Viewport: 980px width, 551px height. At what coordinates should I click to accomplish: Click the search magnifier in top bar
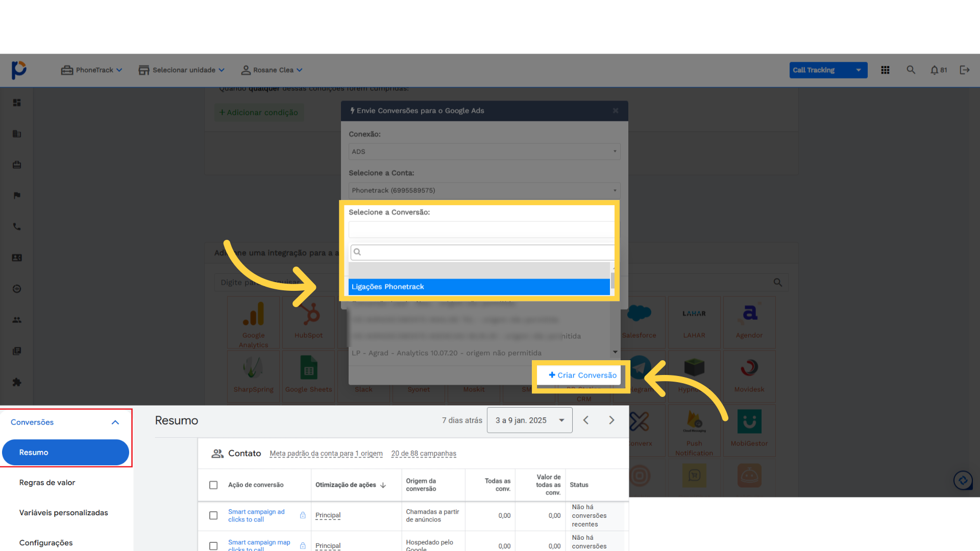coord(911,70)
